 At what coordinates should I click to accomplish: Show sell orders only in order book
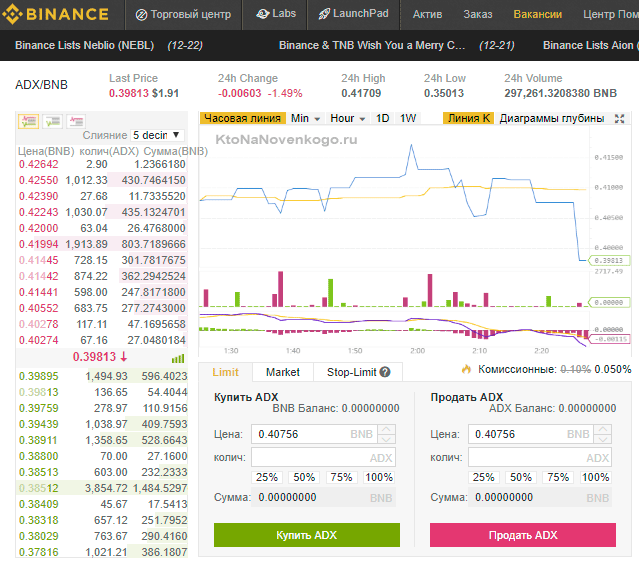click(76, 121)
